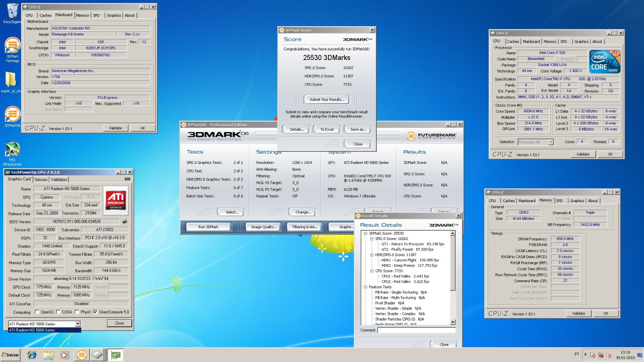
Task: Click Run 3DMark button
Action: (208, 227)
